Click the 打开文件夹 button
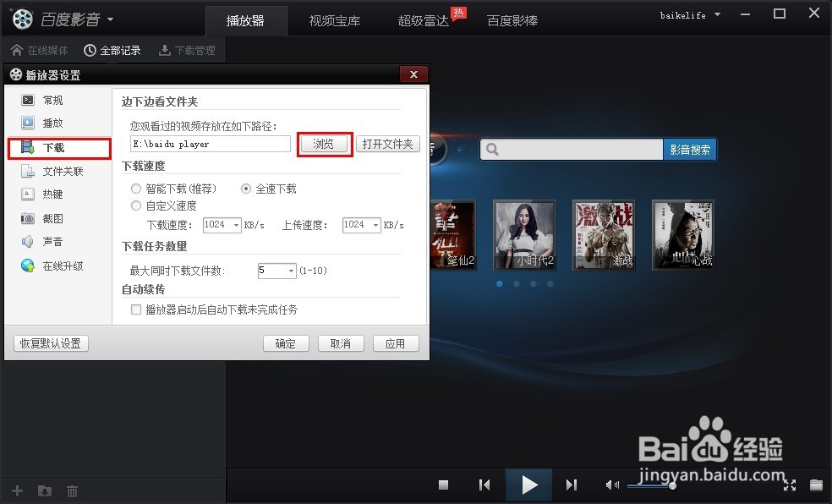This screenshot has width=832, height=504. click(x=388, y=144)
